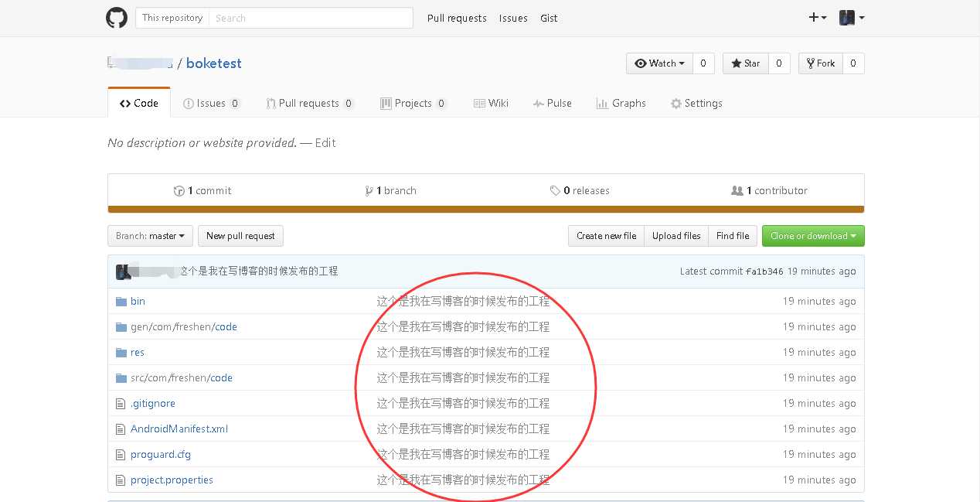Click the bin folder icon
The image size is (980, 502).
click(x=121, y=302)
